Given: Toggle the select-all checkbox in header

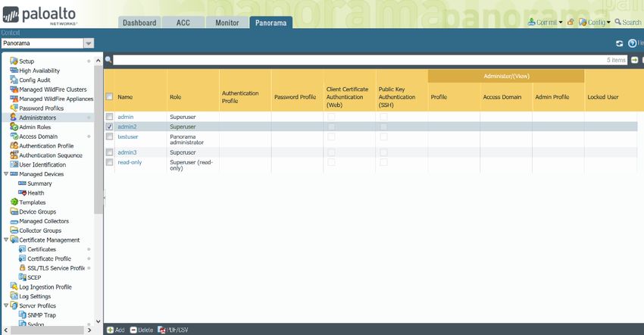Looking at the screenshot, I should tap(109, 96).
